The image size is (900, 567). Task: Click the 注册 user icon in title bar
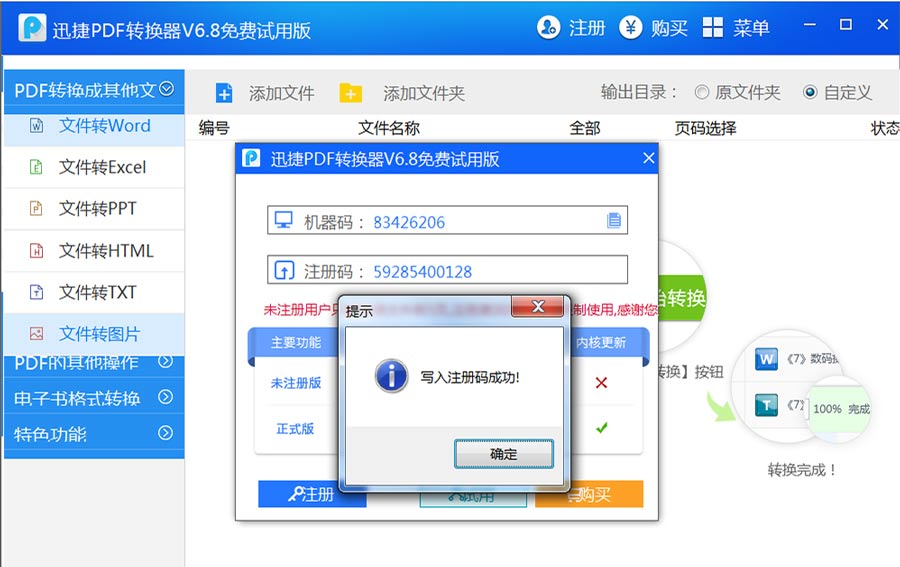click(x=549, y=28)
